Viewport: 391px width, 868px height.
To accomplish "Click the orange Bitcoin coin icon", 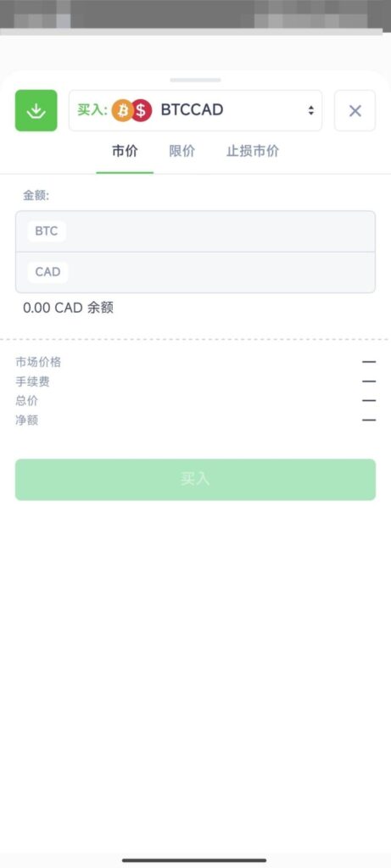I will coord(122,111).
